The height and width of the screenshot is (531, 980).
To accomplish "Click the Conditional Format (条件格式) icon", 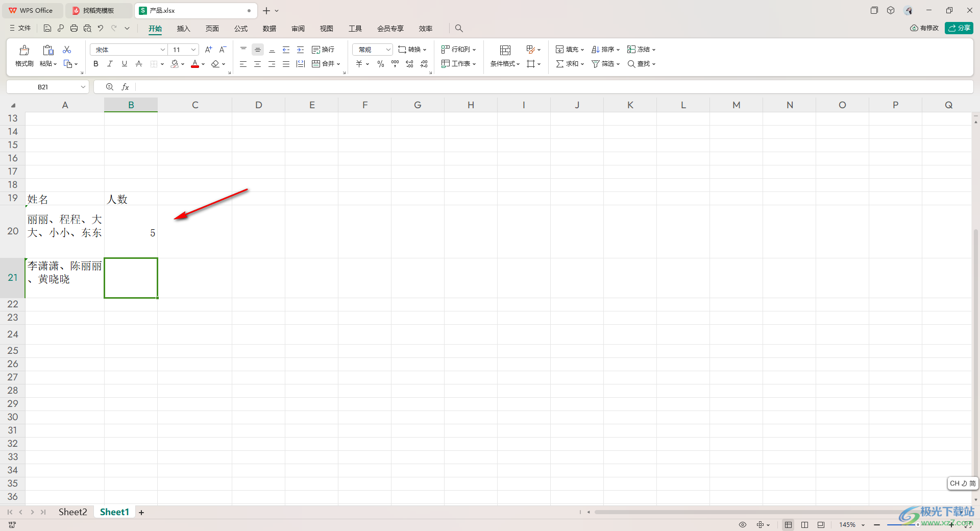I will 505,50.
